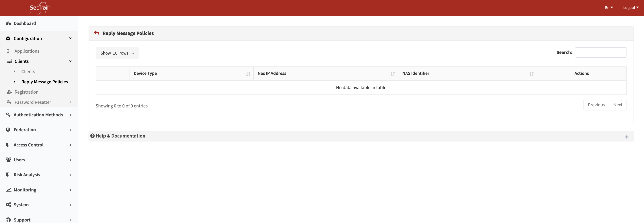Click the red back arrow on Reply Message Policies

click(96, 33)
